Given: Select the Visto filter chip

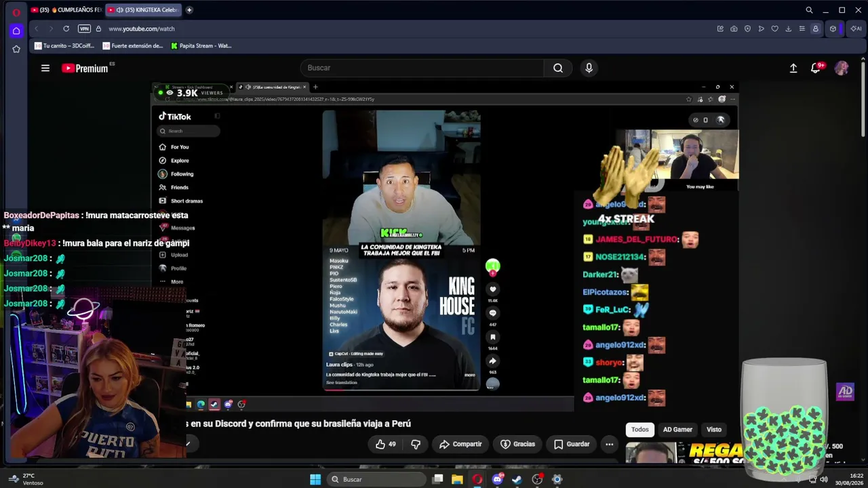Looking at the screenshot, I should tap(714, 429).
